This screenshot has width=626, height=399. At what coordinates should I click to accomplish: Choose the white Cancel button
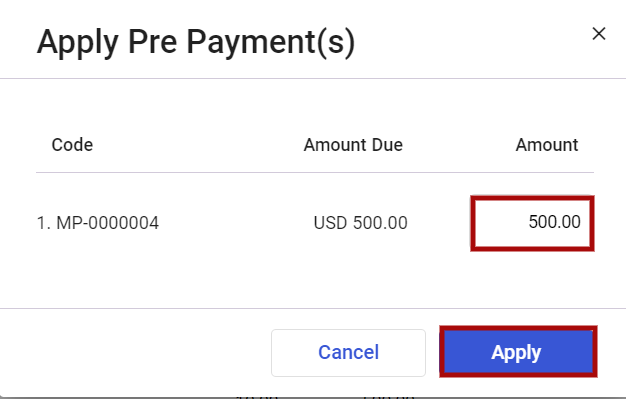[348, 353]
